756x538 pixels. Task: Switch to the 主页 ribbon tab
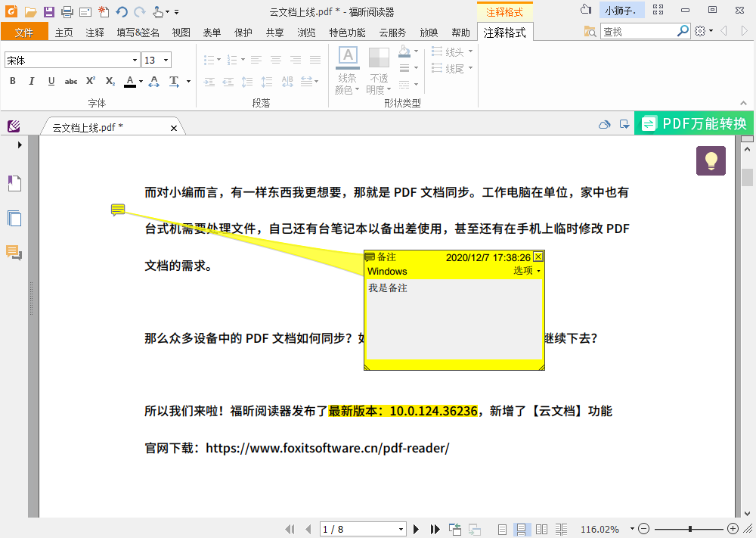pyautogui.click(x=64, y=33)
